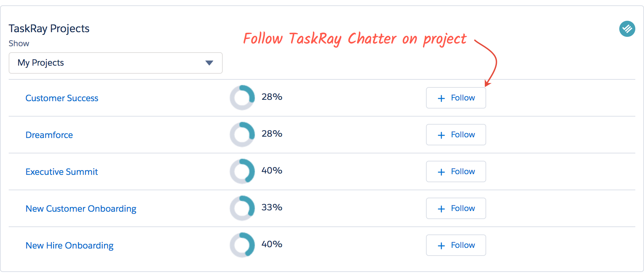Open the Executive Summit project link
The width and height of the screenshot is (644, 278).
[x=62, y=172]
